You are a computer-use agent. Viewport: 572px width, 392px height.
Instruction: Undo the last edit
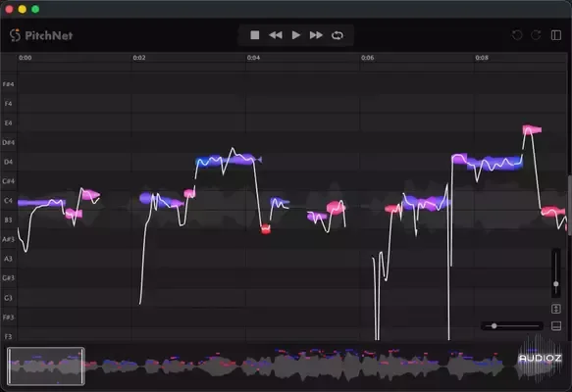pos(517,35)
